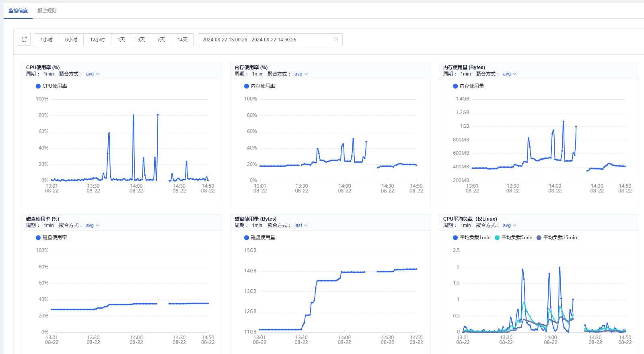This screenshot has height=354, width=644.
Task: Switch to the 报警规则 tab
Action: 47,11
